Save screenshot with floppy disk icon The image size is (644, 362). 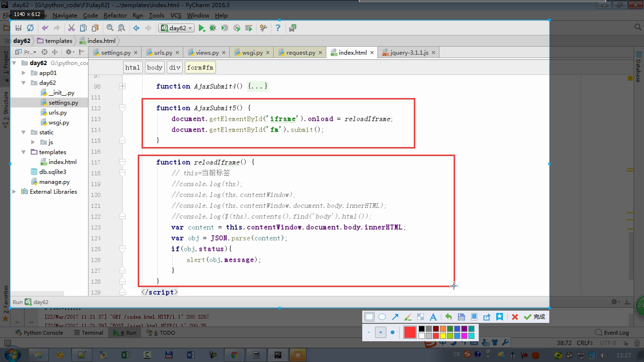[x=461, y=317]
